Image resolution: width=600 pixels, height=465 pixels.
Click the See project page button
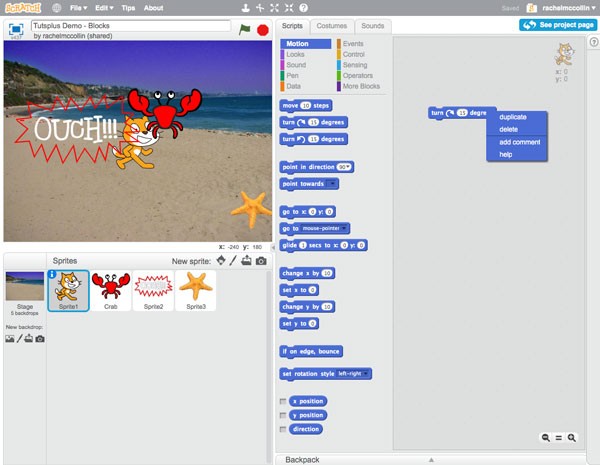click(x=558, y=25)
